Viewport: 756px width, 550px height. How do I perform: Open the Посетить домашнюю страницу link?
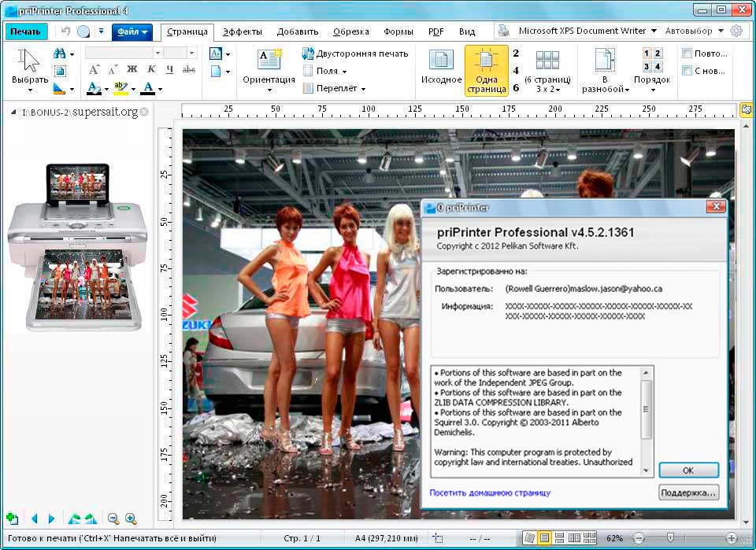(x=490, y=493)
